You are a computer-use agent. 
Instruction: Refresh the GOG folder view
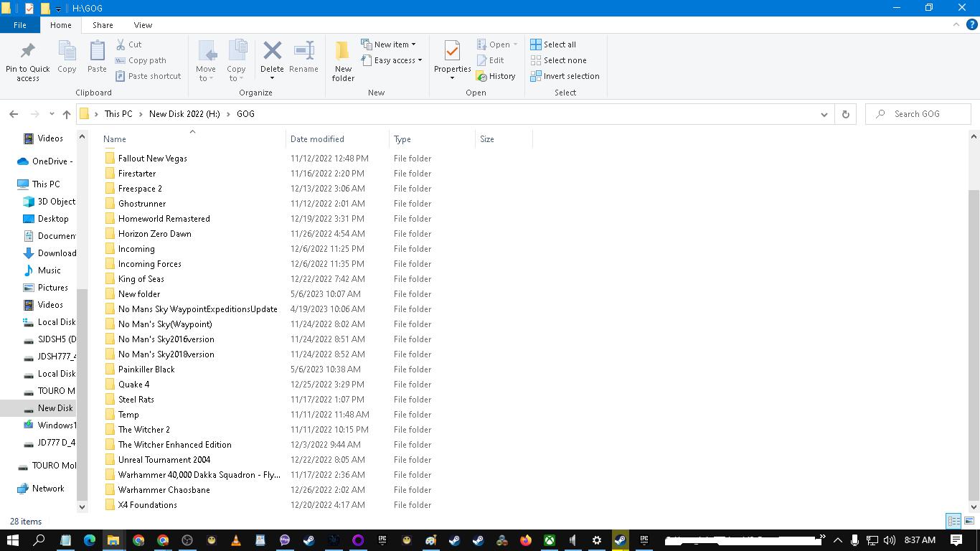click(845, 114)
